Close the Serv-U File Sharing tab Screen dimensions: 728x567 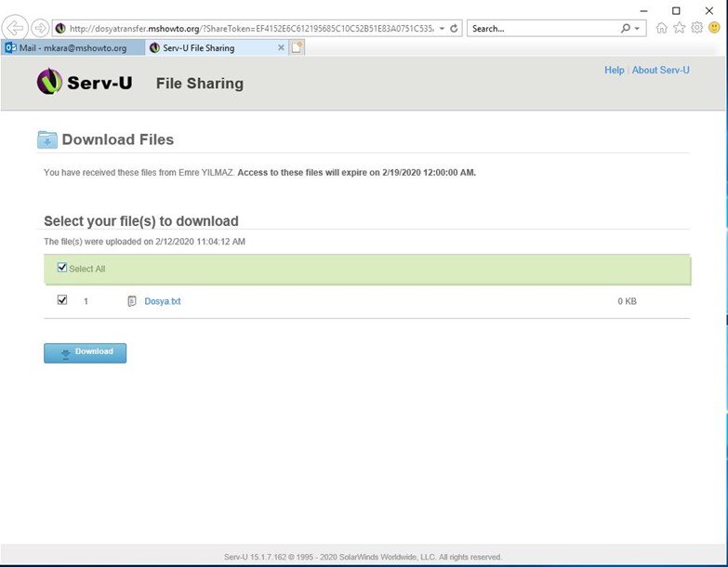(x=281, y=47)
